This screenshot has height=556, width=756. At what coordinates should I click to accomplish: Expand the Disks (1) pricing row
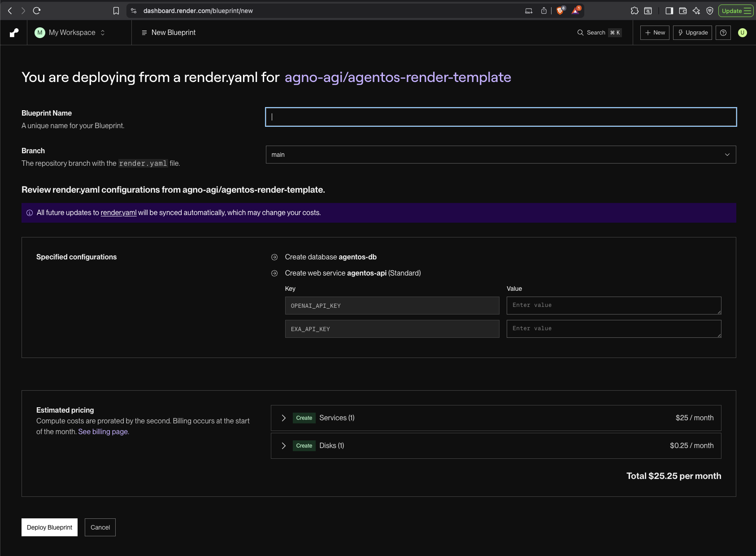(x=283, y=445)
